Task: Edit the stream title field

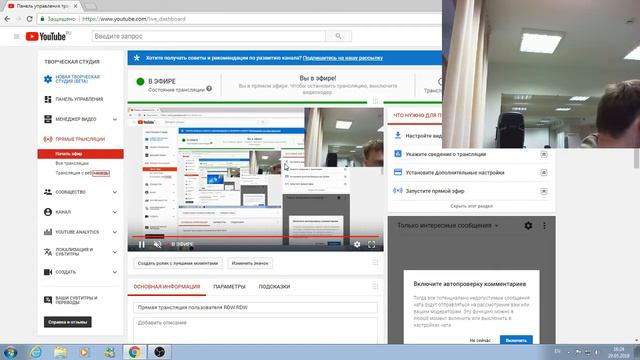Action: pyautogui.click(x=255, y=307)
